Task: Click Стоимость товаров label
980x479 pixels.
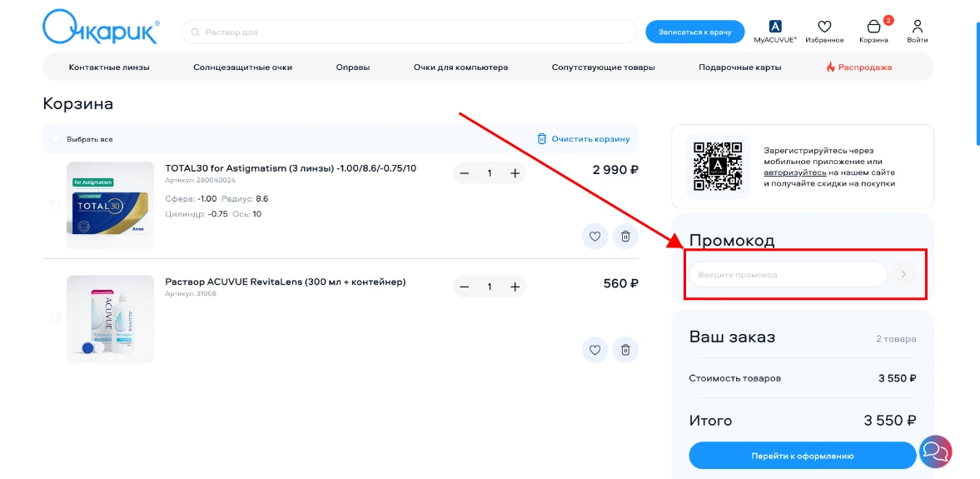Action: [x=735, y=378]
